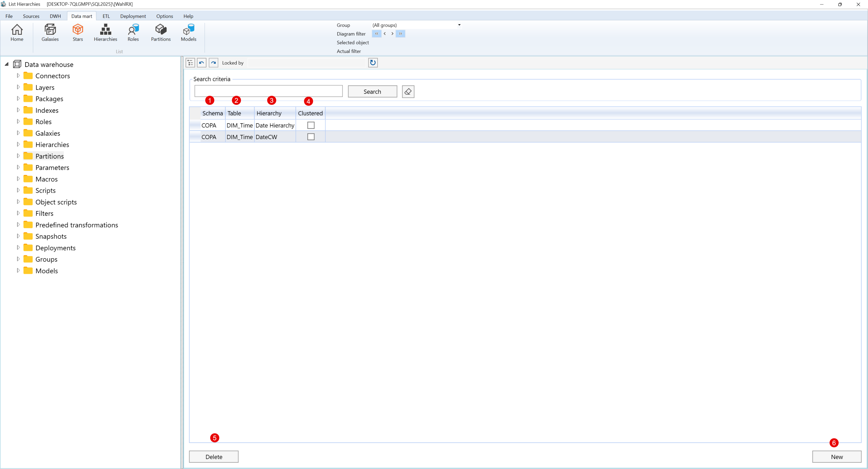868x469 pixels.
Task: Click the New button
Action: click(x=836, y=457)
